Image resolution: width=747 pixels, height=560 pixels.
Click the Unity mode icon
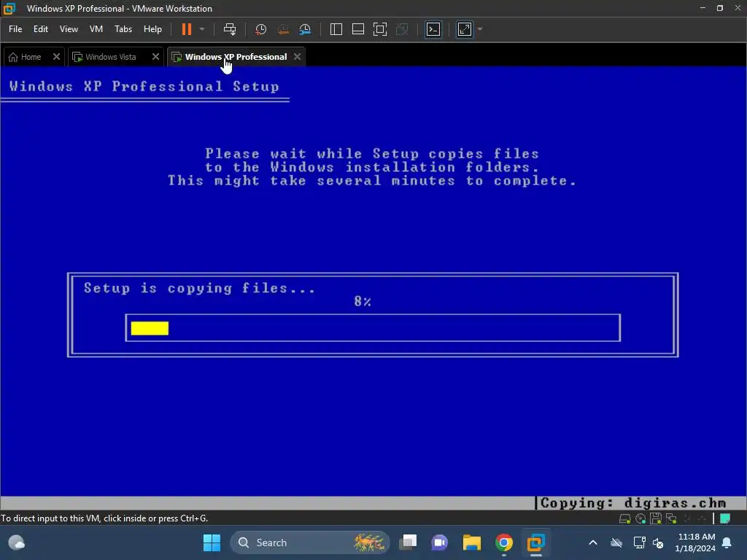(402, 29)
